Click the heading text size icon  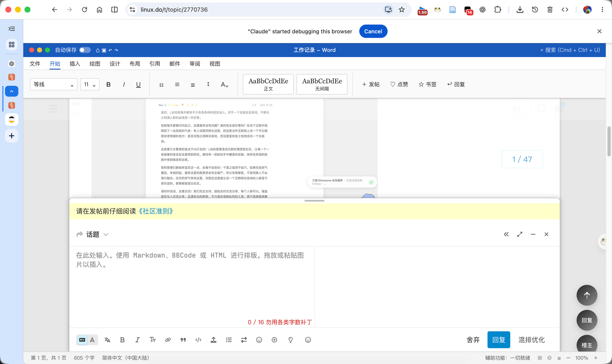pos(153,340)
